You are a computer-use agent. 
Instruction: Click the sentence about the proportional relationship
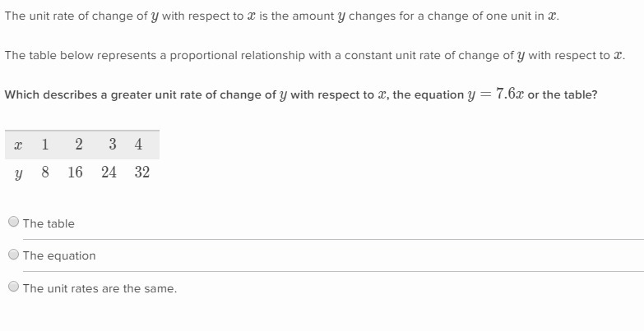coord(314,55)
